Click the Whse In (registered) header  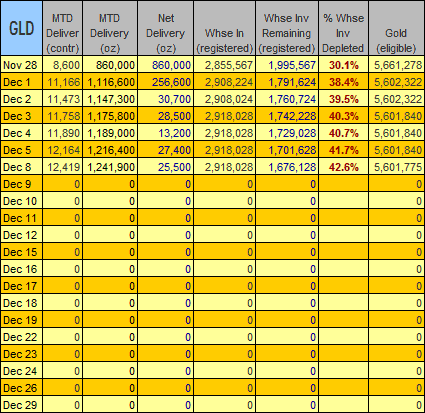click(224, 28)
